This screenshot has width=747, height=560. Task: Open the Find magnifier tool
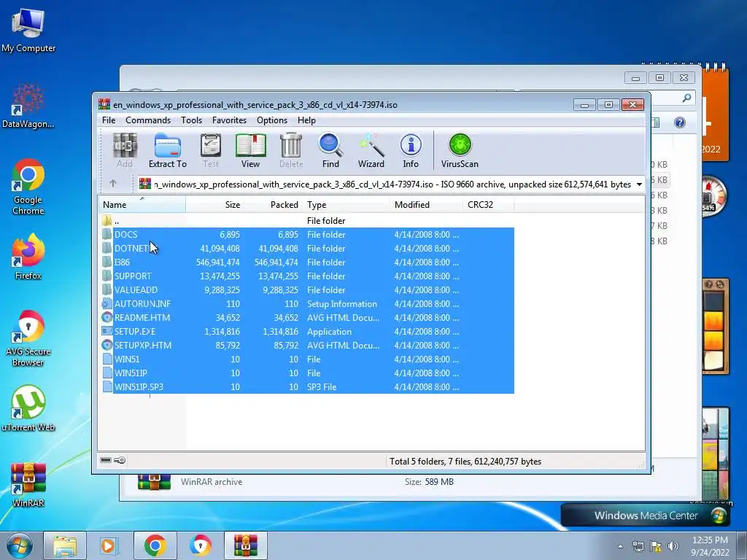pos(330,150)
